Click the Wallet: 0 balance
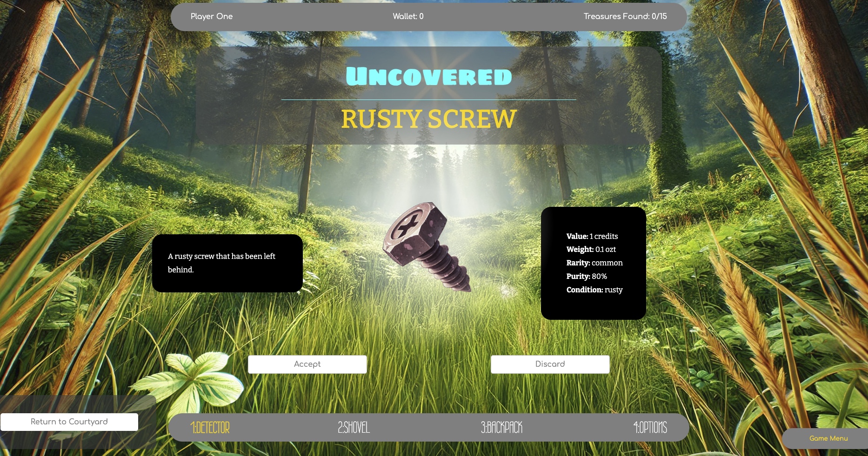The image size is (868, 456). tap(408, 16)
